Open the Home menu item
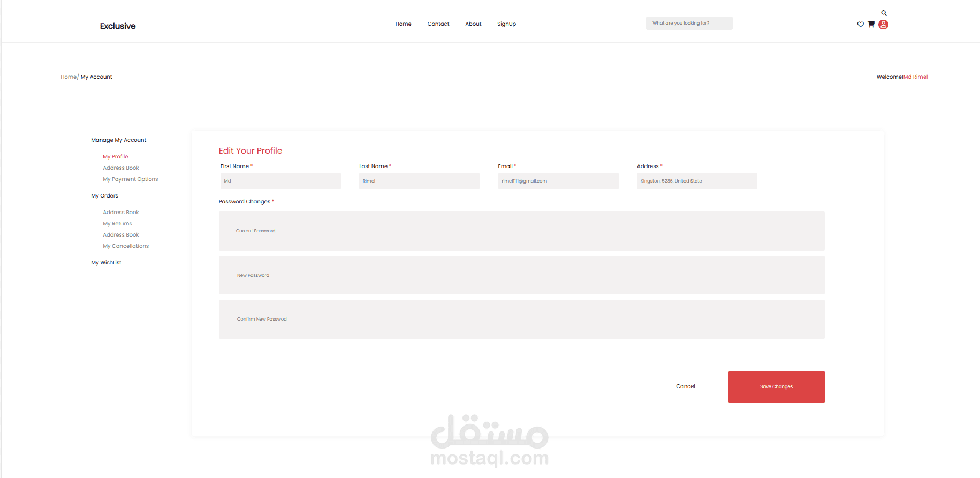Screen dimensions: 980x478 coord(404,24)
